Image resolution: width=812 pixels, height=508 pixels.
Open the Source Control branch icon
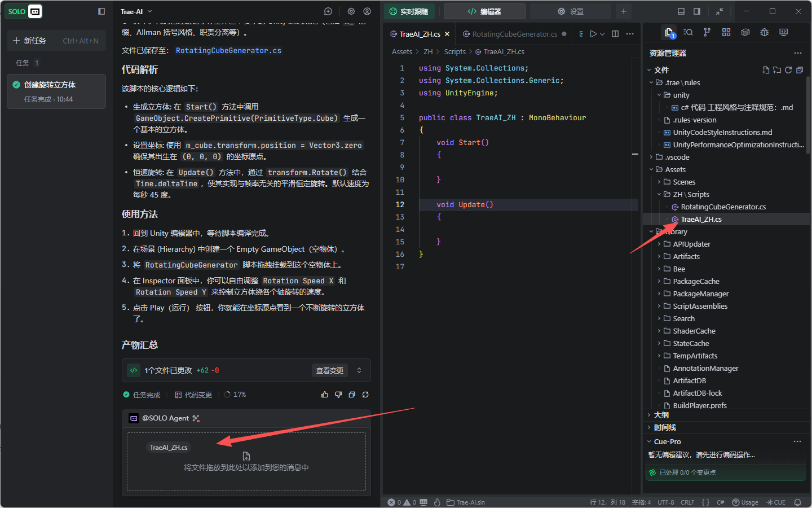point(707,33)
